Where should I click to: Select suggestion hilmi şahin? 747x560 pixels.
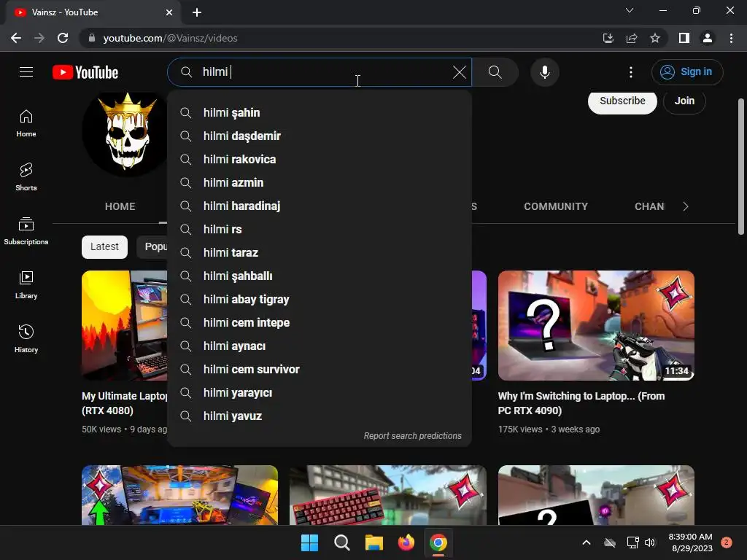(320, 113)
